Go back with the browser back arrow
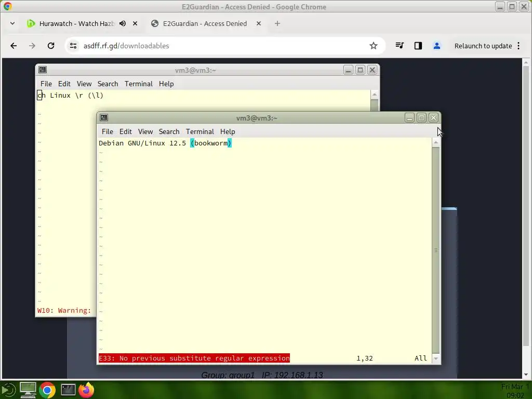 (14, 46)
